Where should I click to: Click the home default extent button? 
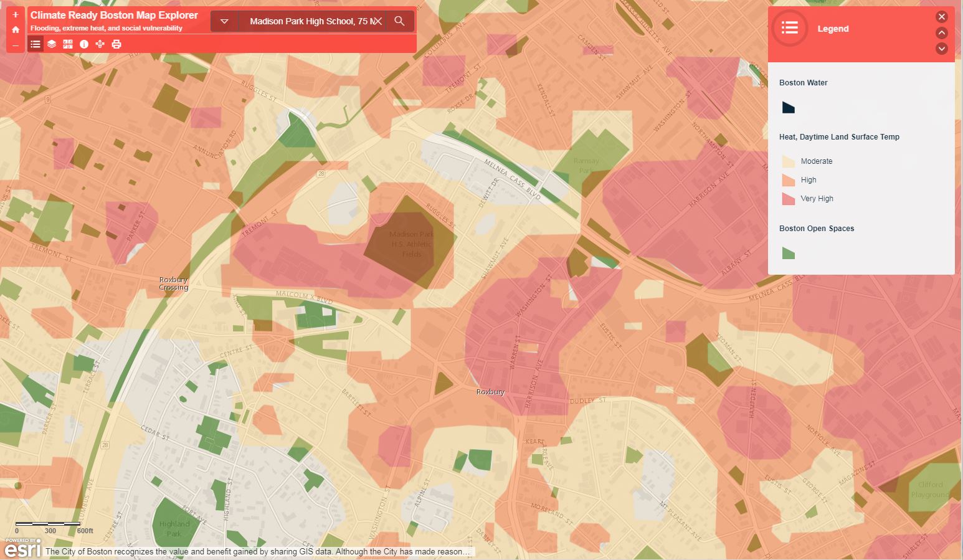[x=16, y=30]
